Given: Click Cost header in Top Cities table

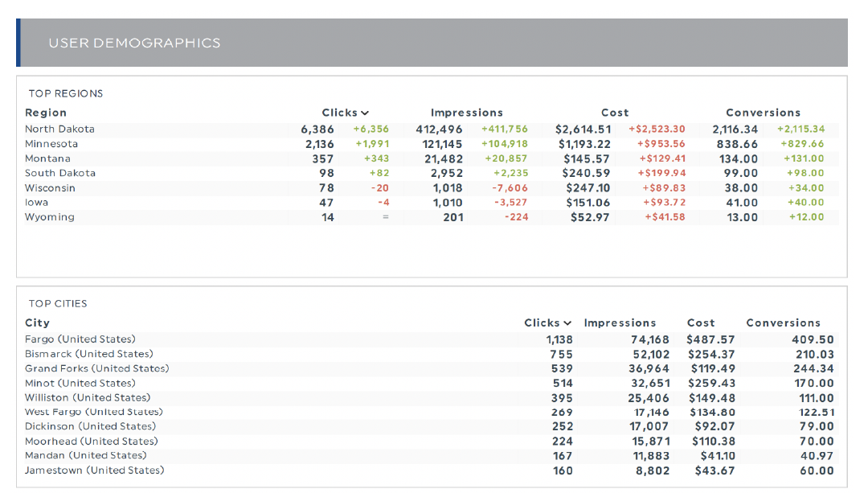Looking at the screenshot, I should 701,323.
